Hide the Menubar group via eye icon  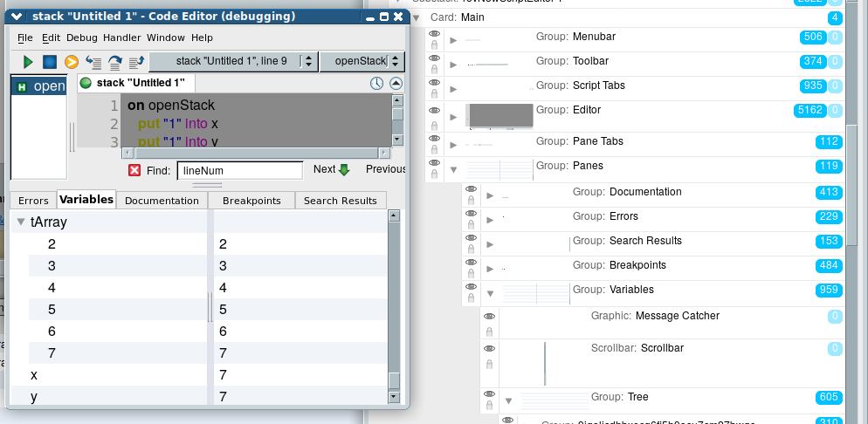click(x=435, y=34)
